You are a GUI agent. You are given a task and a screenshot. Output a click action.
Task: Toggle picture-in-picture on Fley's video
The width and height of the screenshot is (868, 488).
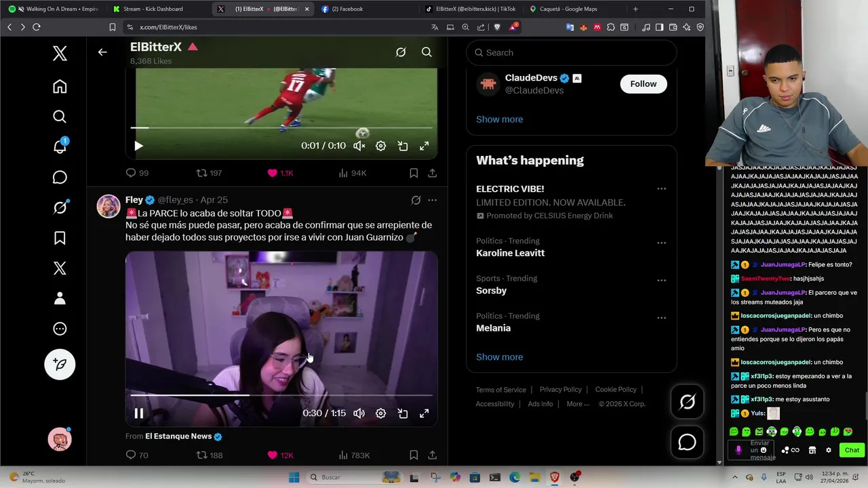tap(403, 413)
